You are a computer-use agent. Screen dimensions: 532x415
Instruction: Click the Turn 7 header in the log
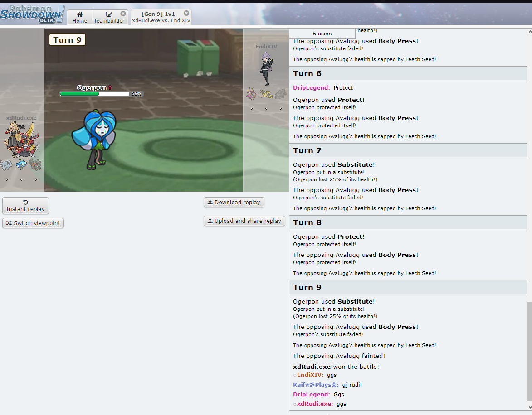click(408, 150)
